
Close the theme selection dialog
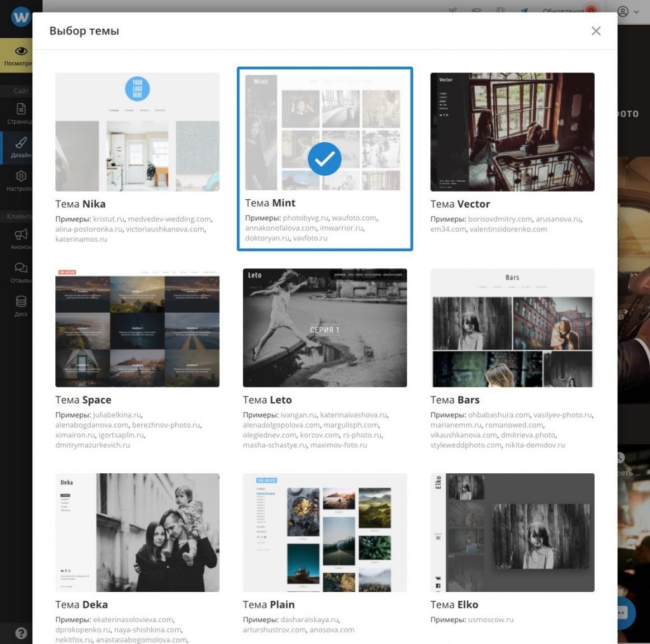click(x=595, y=31)
